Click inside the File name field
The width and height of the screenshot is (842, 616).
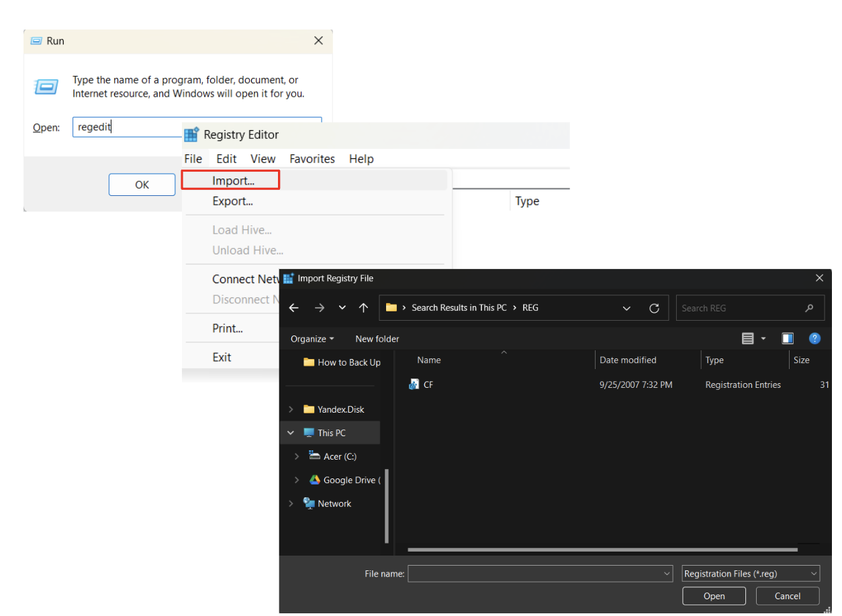click(x=537, y=573)
